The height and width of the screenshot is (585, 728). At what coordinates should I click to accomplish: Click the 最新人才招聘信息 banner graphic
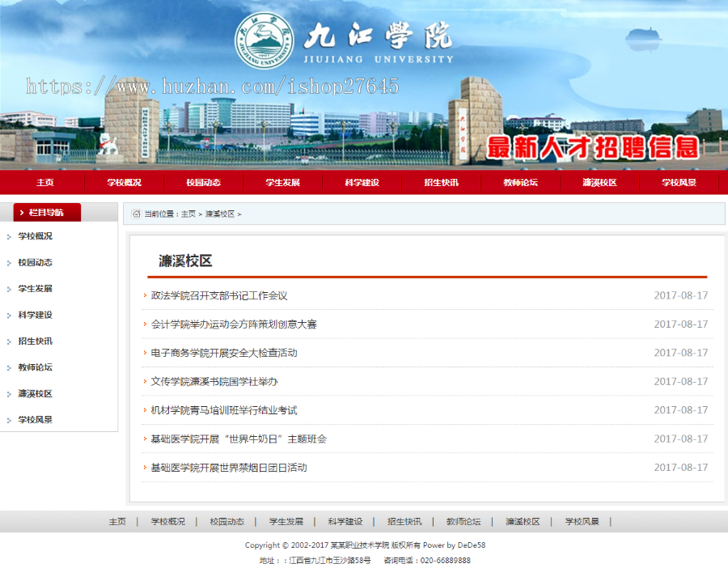click(593, 147)
